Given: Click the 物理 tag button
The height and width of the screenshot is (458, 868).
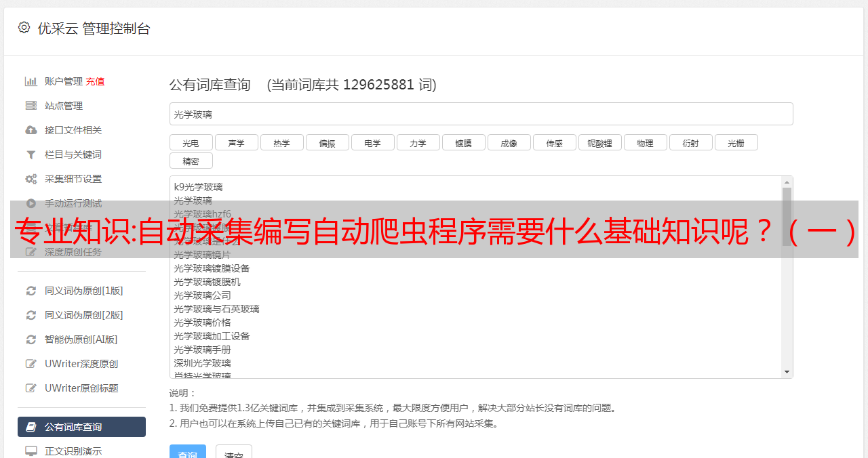Looking at the screenshot, I should coord(645,142).
